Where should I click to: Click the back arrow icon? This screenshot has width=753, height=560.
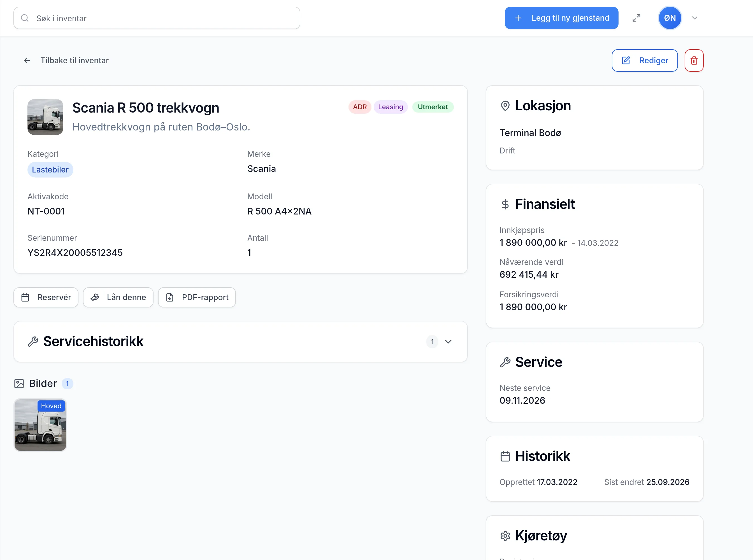(x=27, y=60)
